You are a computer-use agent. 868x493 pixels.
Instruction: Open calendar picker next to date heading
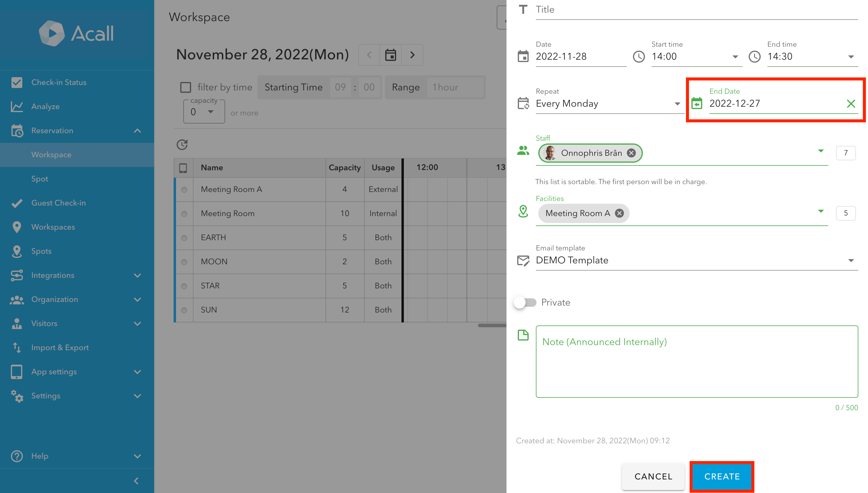click(390, 55)
